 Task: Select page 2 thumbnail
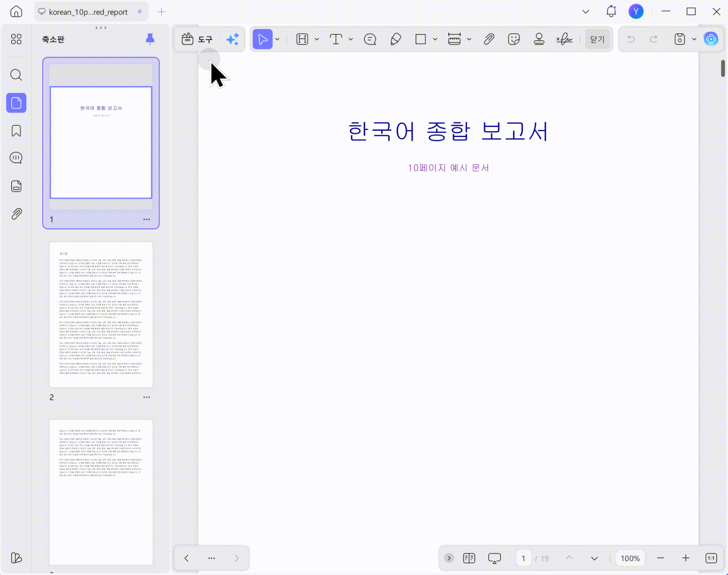(x=101, y=314)
